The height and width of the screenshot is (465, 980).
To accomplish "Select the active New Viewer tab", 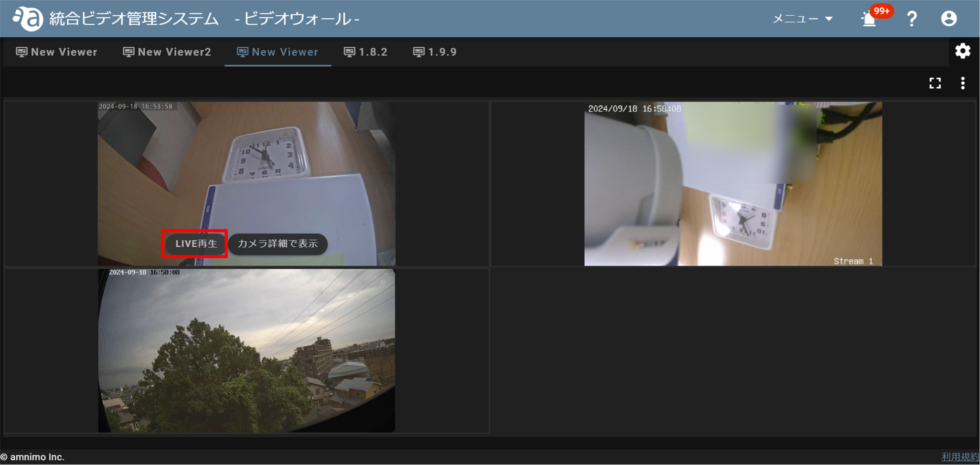I will click(277, 52).
